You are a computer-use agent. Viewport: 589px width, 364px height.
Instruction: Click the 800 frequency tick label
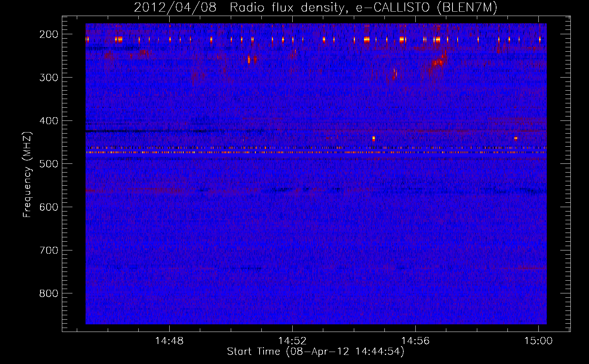click(49, 293)
